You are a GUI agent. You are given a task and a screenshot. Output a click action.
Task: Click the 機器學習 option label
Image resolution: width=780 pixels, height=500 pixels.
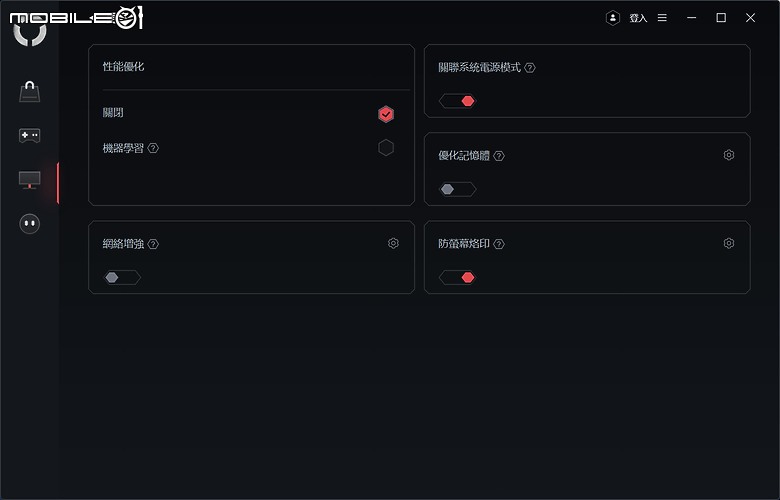pyautogui.click(x=123, y=148)
